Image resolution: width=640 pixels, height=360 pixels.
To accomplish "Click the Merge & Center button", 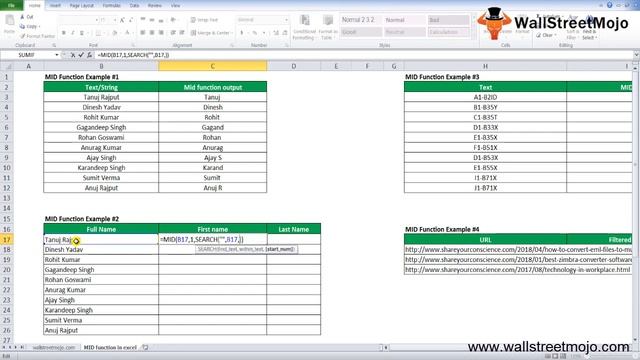I will point(211,33).
